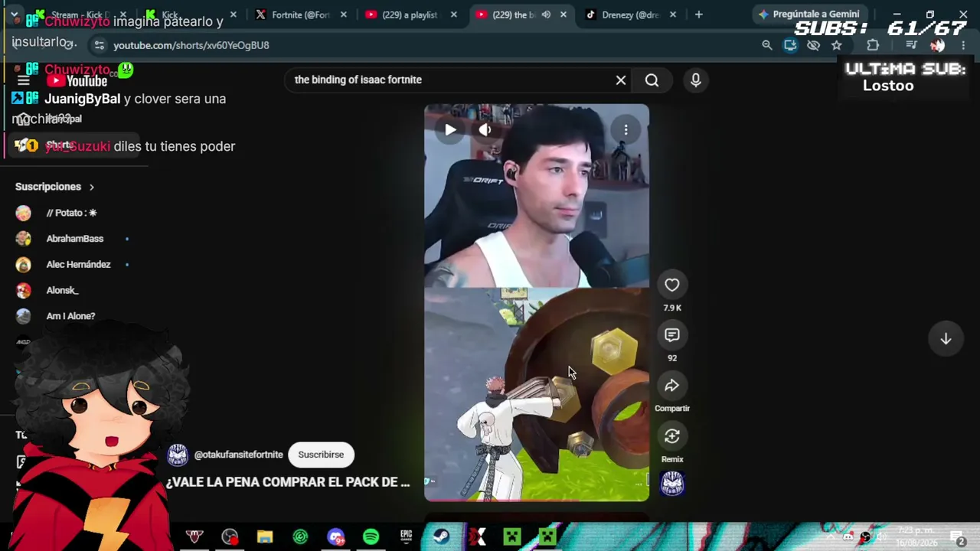Click the install app icon in address bar
The height and width of the screenshot is (551, 980).
click(x=790, y=45)
